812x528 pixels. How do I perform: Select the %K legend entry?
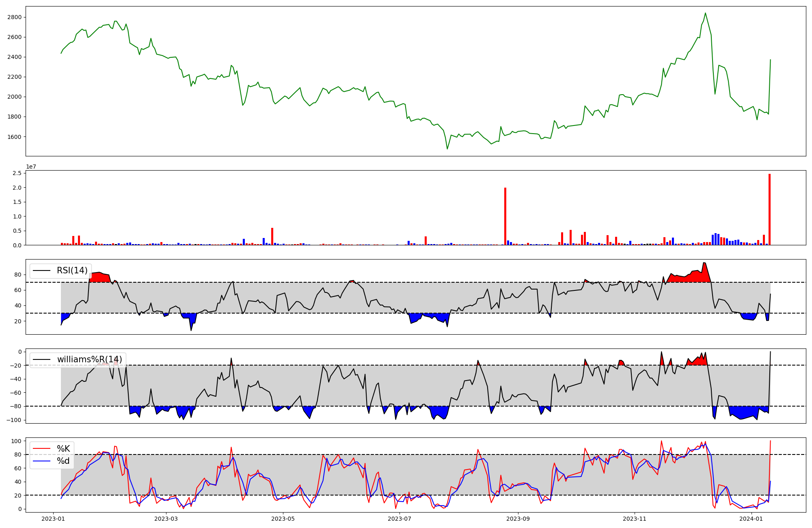(x=63, y=449)
